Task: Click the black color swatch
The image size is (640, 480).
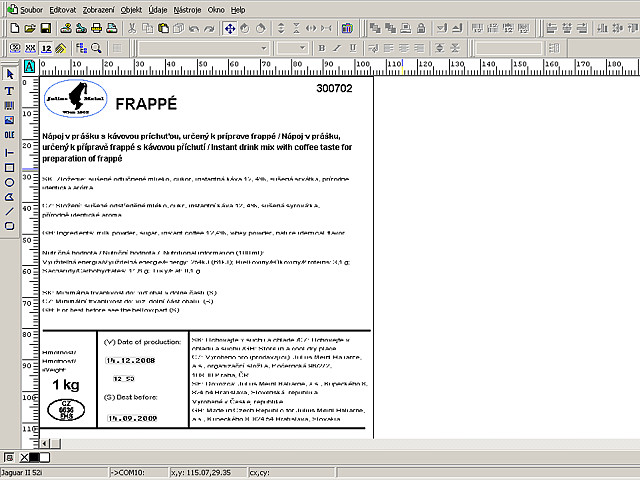Action: (x=35, y=458)
